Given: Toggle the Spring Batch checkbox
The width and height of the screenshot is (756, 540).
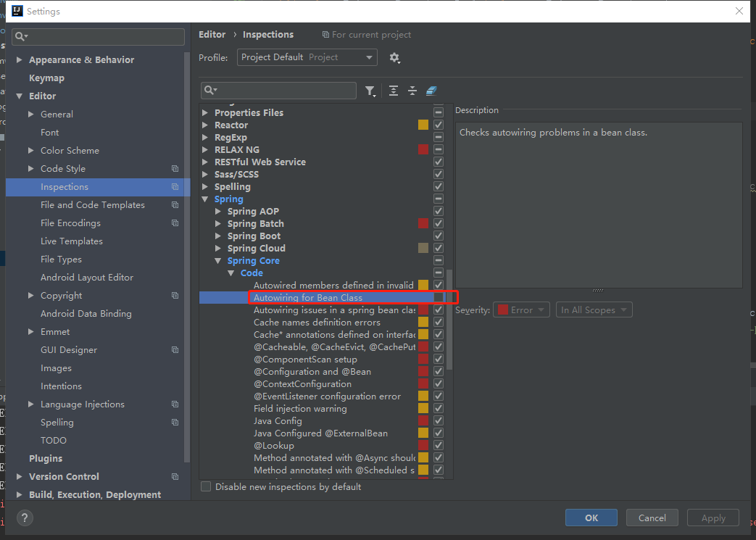Looking at the screenshot, I should pos(439,224).
